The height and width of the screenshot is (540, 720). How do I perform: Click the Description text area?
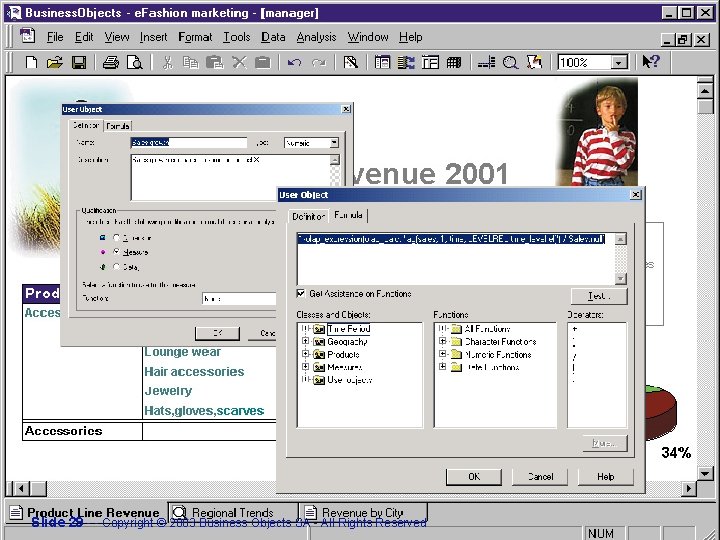231,177
